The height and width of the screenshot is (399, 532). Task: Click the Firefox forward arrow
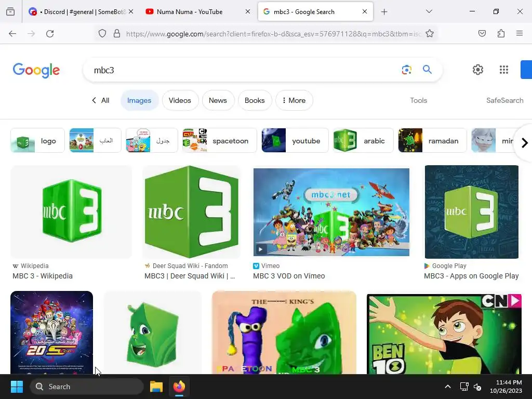pyautogui.click(x=31, y=34)
